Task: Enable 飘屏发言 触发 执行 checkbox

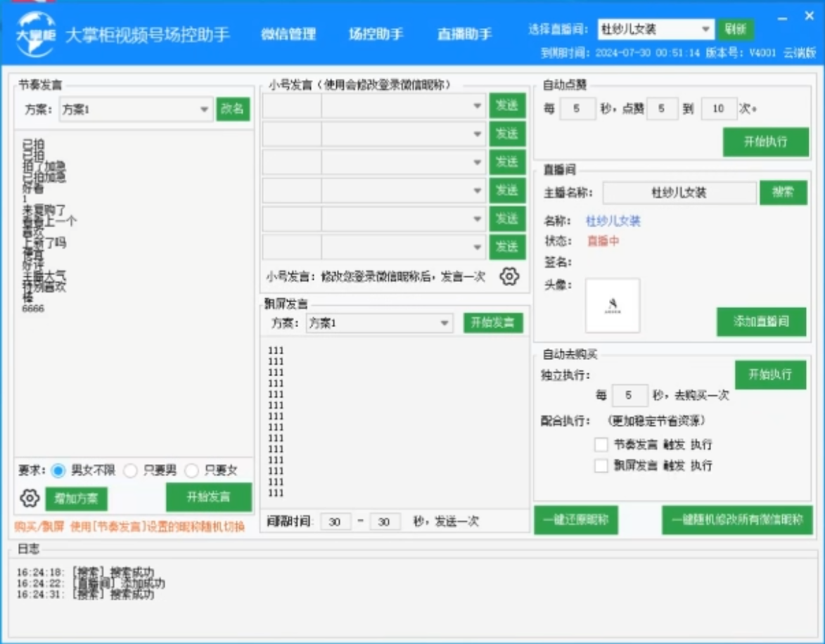Action: [x=601, y=465]
